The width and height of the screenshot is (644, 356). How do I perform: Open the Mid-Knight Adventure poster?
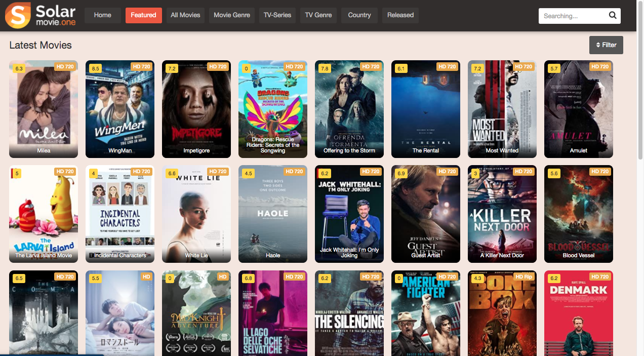pyautogui.click(x=196, y=314)
